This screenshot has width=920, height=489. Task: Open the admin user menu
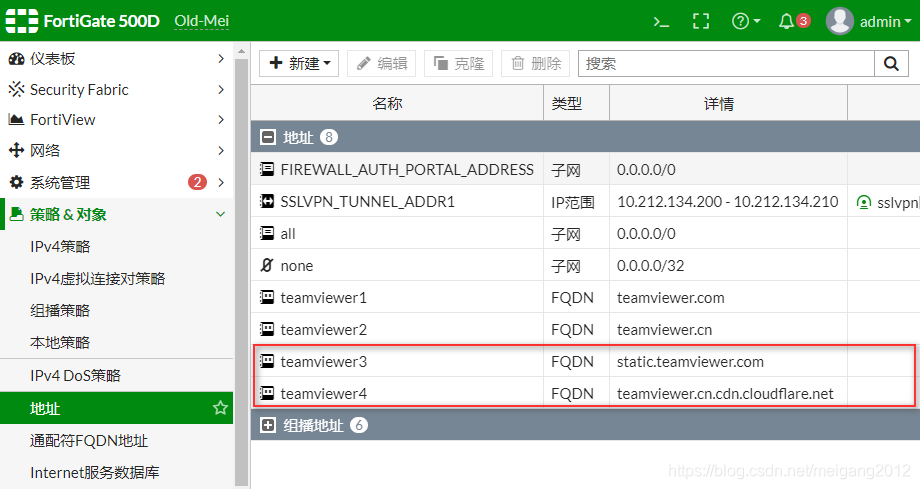pyautogui.click(x=868, y=22)
